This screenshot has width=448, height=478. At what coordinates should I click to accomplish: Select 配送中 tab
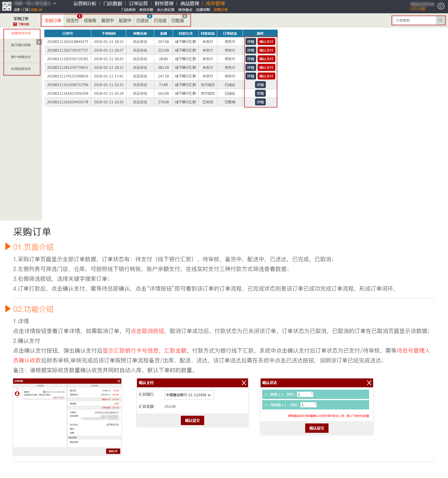click(125, 21)
